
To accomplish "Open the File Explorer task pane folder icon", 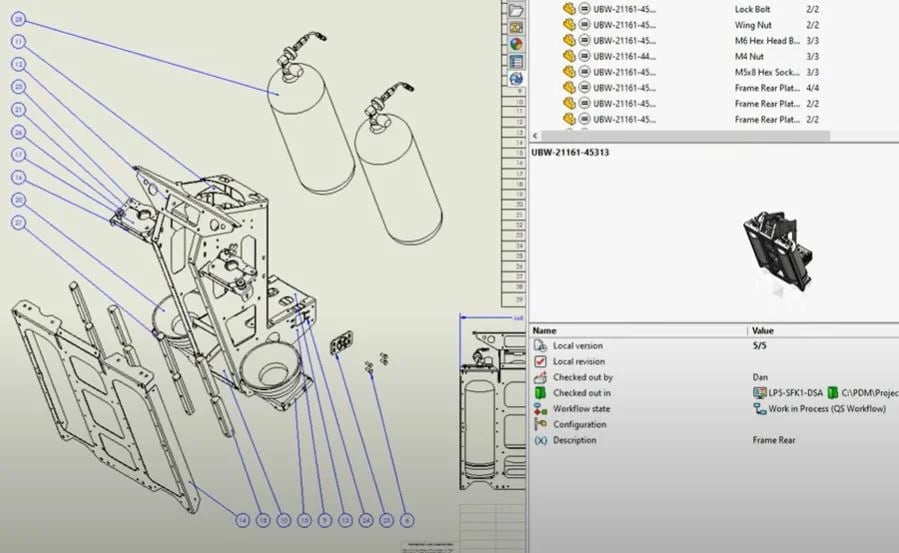I will click(515, 10).
